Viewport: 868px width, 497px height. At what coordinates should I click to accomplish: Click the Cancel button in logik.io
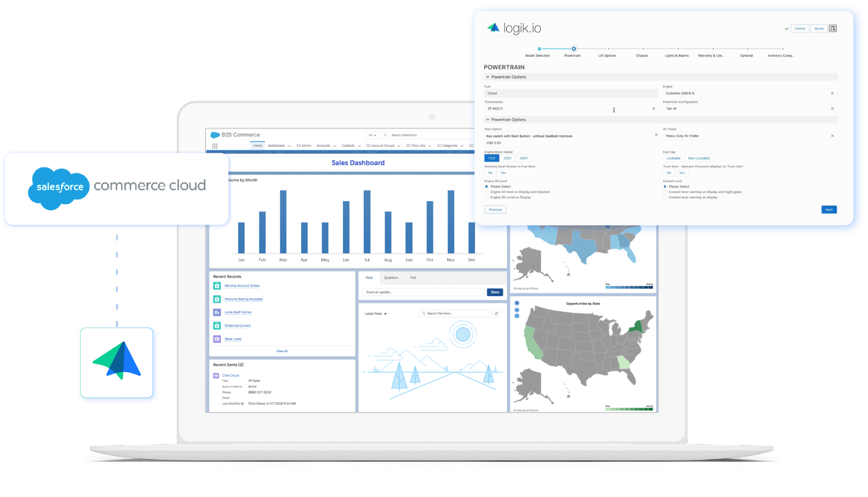[800, 29]
